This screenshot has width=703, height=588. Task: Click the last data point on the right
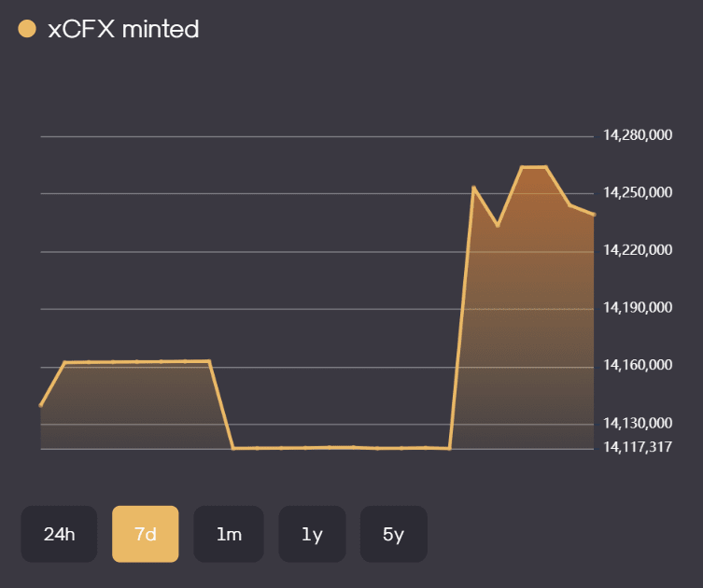pyautogui.click(x=594, y=215)
